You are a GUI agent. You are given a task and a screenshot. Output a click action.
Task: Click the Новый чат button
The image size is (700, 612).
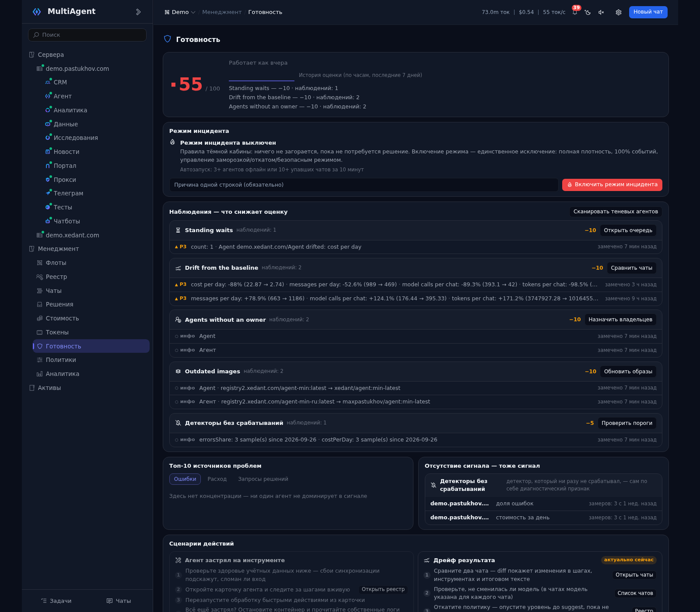648,12
